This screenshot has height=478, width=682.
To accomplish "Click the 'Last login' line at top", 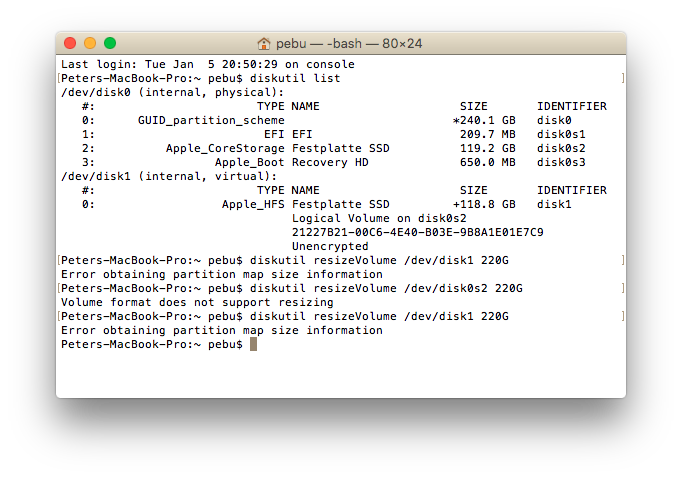I will (x=207, y=64).
